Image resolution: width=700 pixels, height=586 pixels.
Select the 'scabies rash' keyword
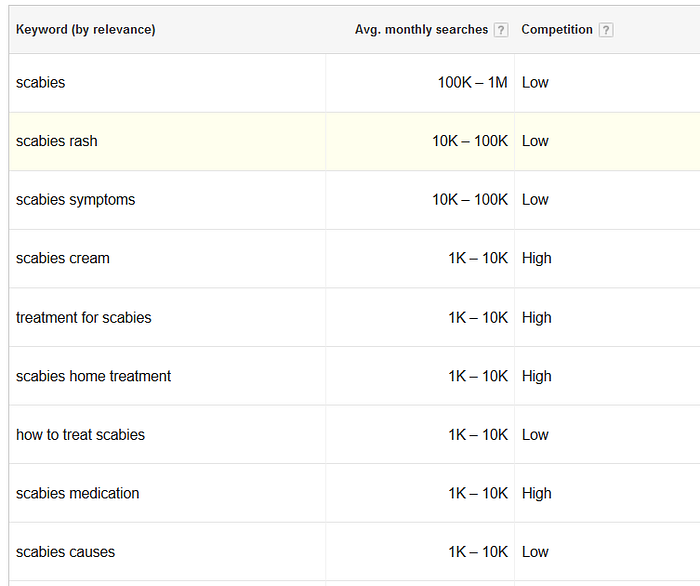coord(57,141)
